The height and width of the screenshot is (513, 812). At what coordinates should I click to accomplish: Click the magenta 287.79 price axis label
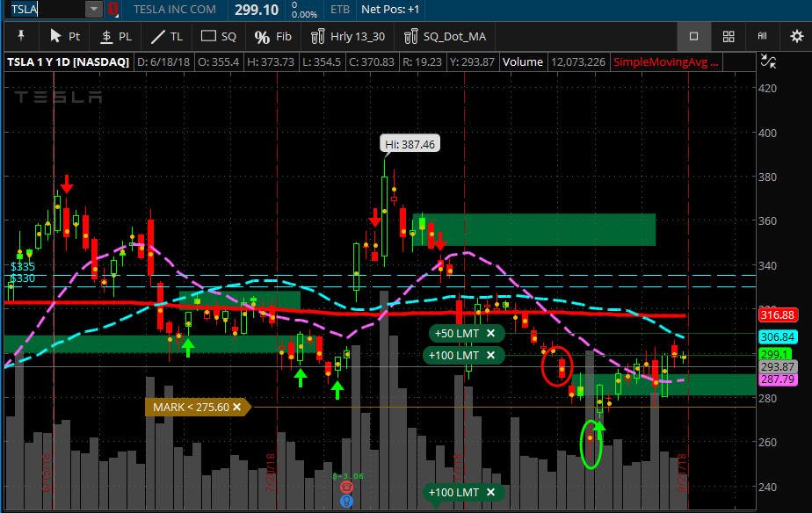[x=778, y=379]
